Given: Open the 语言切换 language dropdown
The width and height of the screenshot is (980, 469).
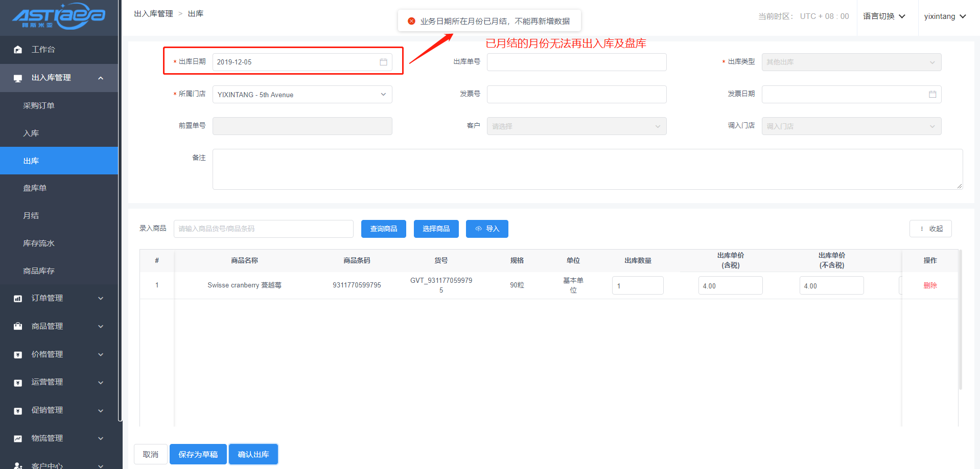Looking at the screenshot, I should click(884, 16).
